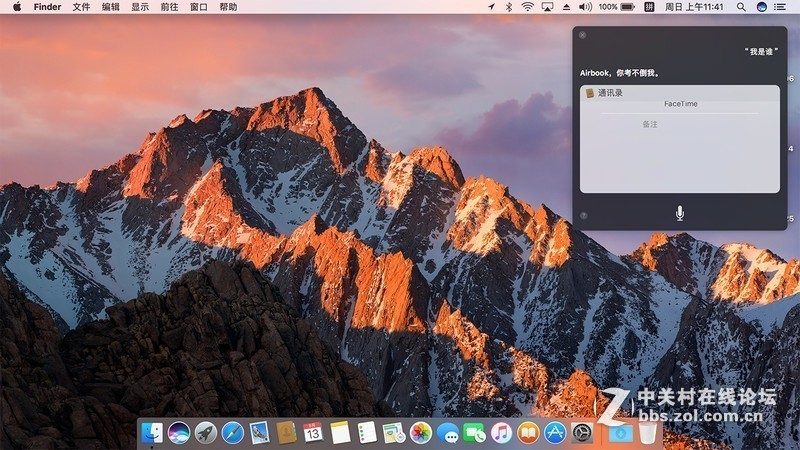
Task: Open Maps app in Dock
Action: coord(394,433)
